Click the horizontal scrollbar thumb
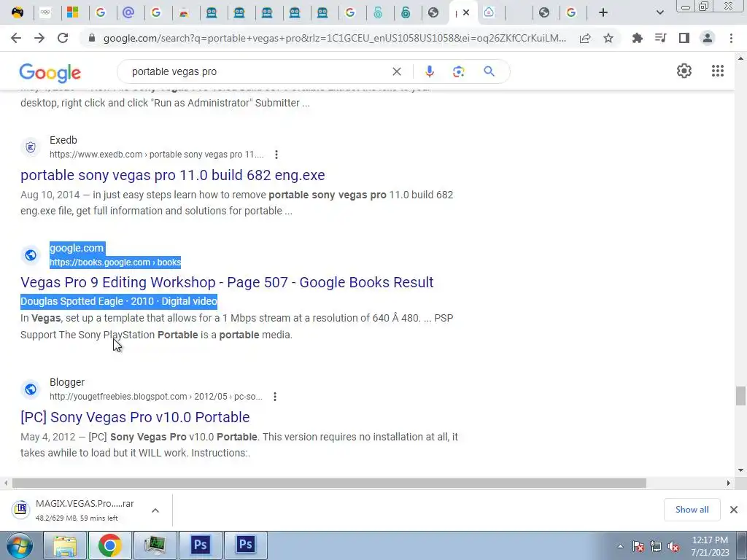Viewport: 747px width, 560px height. (x=329, y=483)
